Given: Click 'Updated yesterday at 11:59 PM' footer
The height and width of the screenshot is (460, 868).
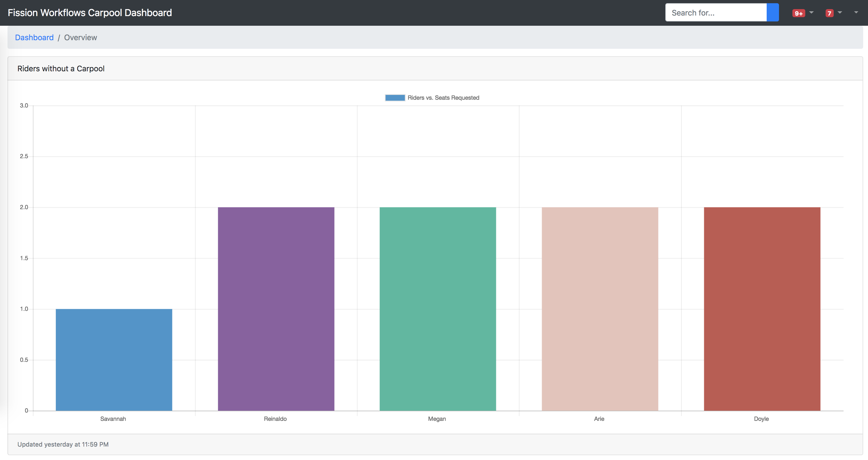Looking at the screenshot, I should 435,444.
